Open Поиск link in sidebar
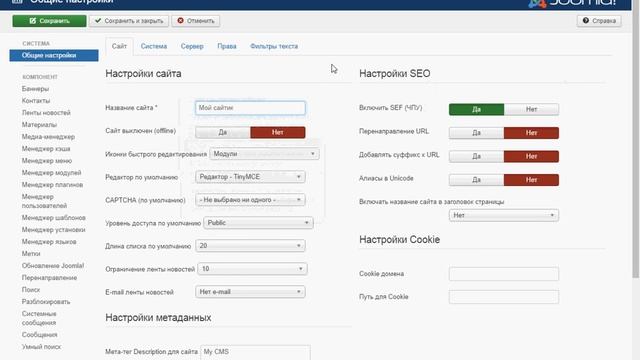 click(31, 290)
